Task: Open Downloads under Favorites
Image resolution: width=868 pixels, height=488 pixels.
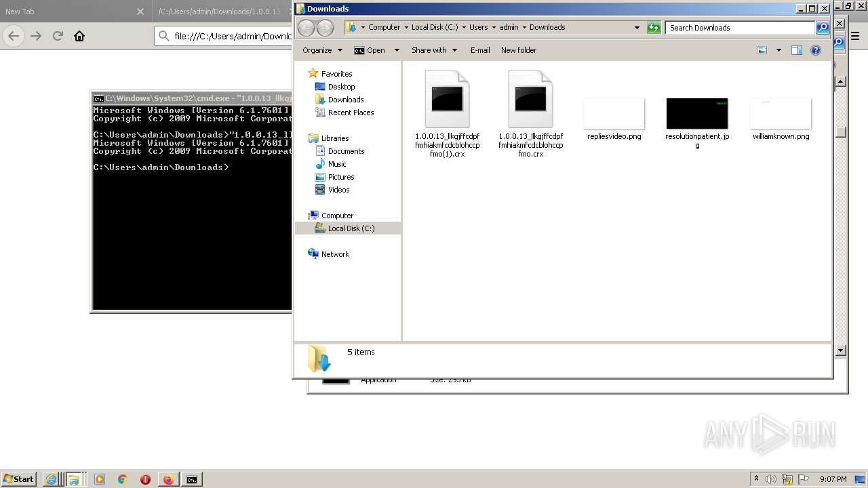Action: pyautogui.click(x=346, y=100)
